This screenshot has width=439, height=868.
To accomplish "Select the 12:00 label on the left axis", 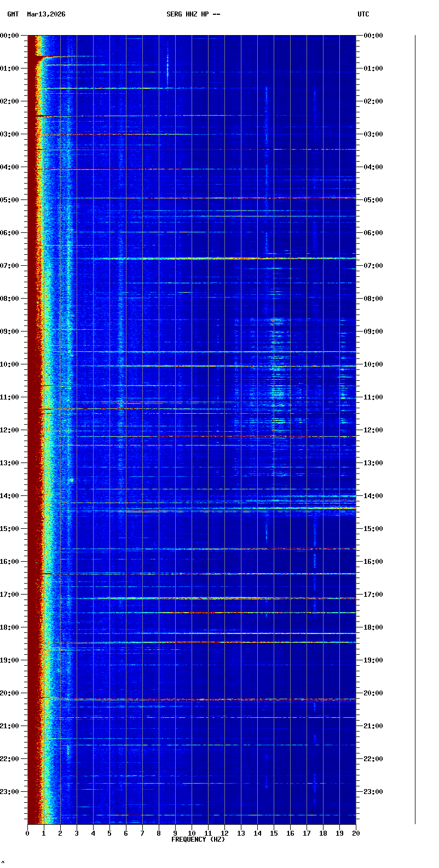I will tap(10, 430).
